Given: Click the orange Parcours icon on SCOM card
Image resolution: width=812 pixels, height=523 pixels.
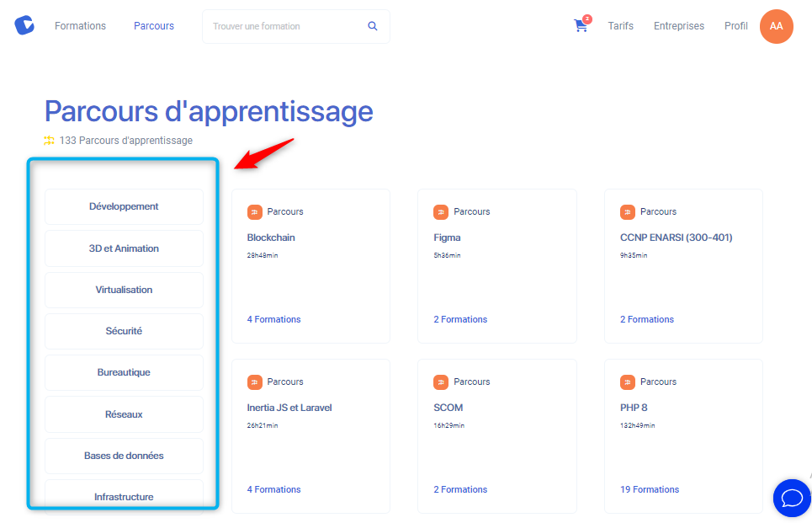Looking at the screenshot, I should click(x=441, y=382).
